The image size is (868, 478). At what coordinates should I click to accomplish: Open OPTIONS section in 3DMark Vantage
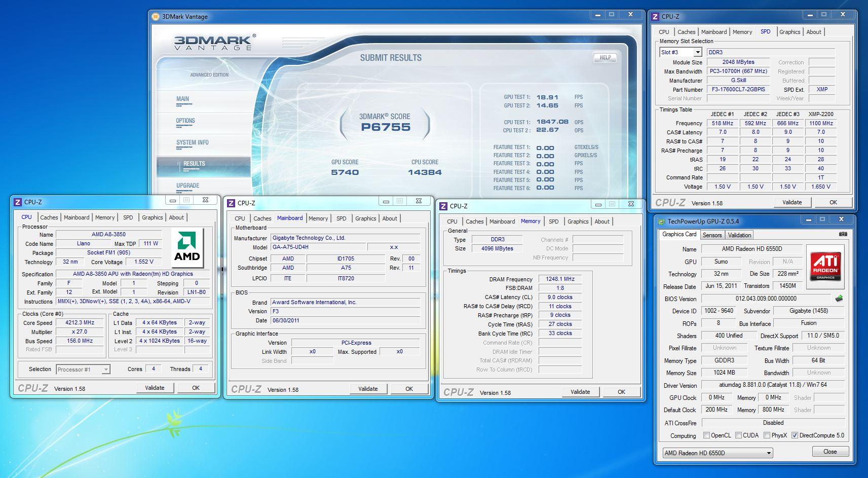pos(185,121)
